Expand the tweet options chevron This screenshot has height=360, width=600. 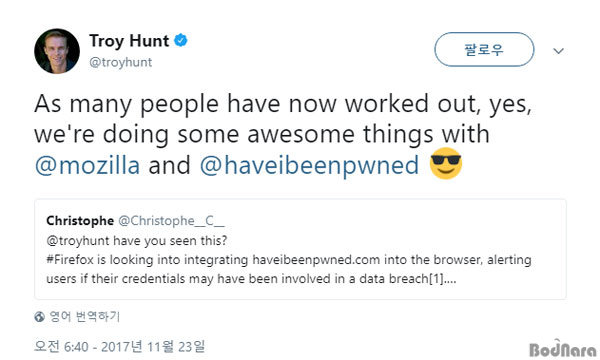pyautogui.click(x=559, y=51)
